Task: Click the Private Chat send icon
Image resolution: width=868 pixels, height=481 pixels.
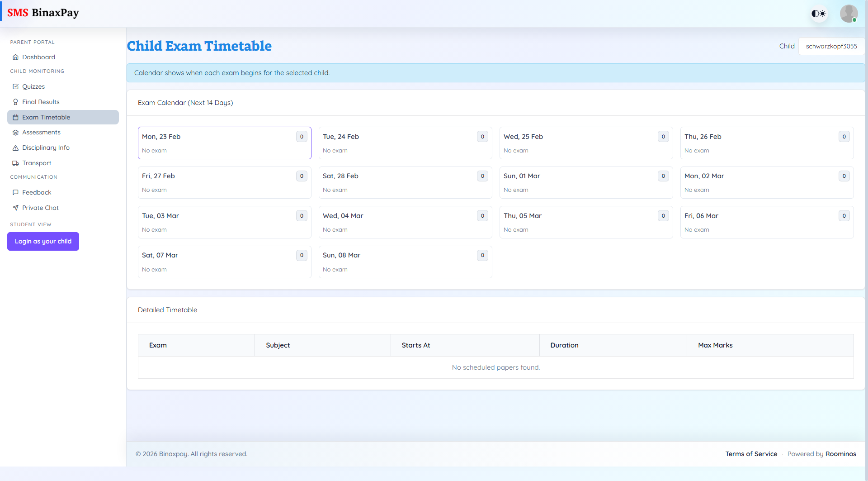Action: (15, 208)
